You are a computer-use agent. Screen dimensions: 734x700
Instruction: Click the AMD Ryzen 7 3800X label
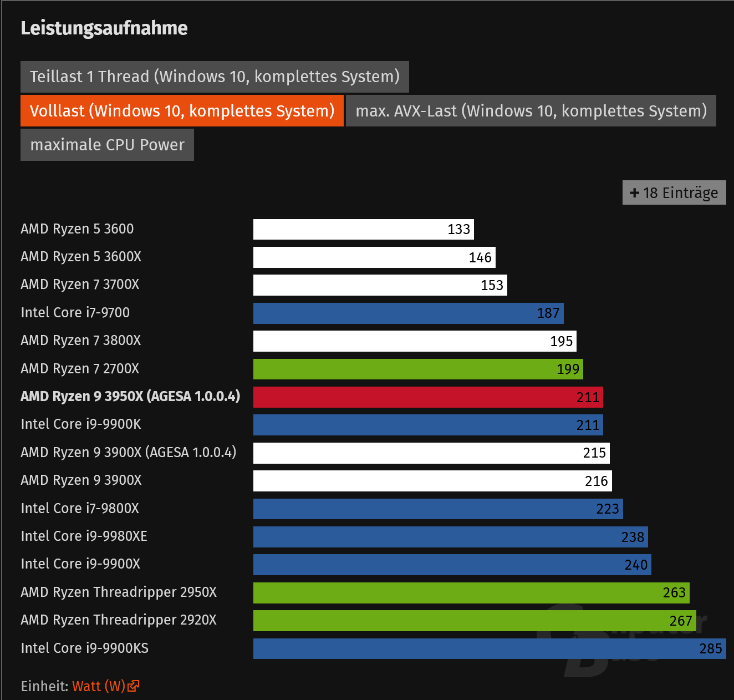pos(81,341)
